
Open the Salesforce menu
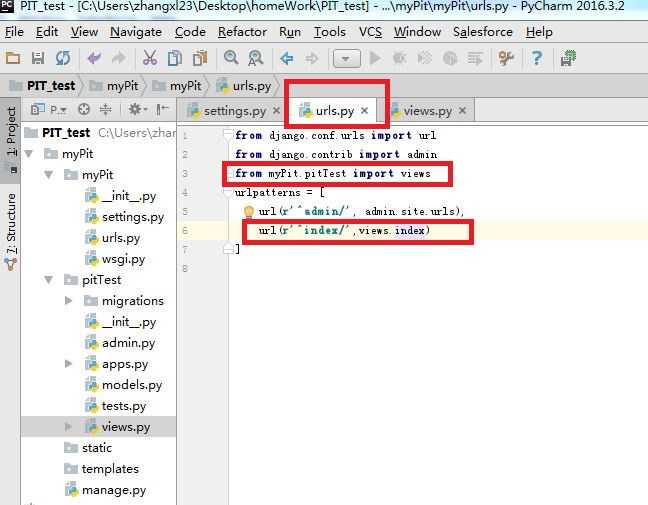[x=483, y=32]
